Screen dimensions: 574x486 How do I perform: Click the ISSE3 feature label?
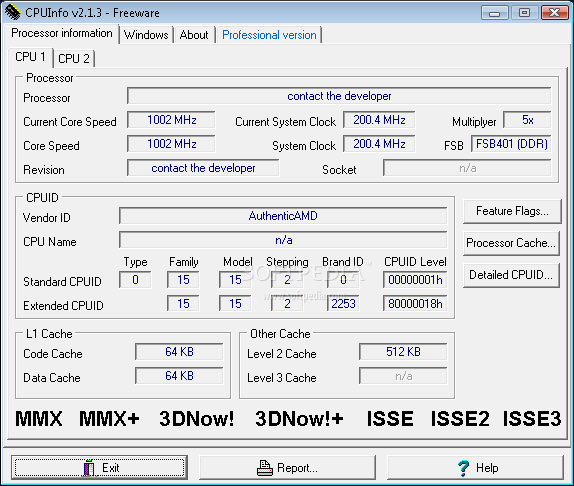pyautogui.click(x=532, y=419)
